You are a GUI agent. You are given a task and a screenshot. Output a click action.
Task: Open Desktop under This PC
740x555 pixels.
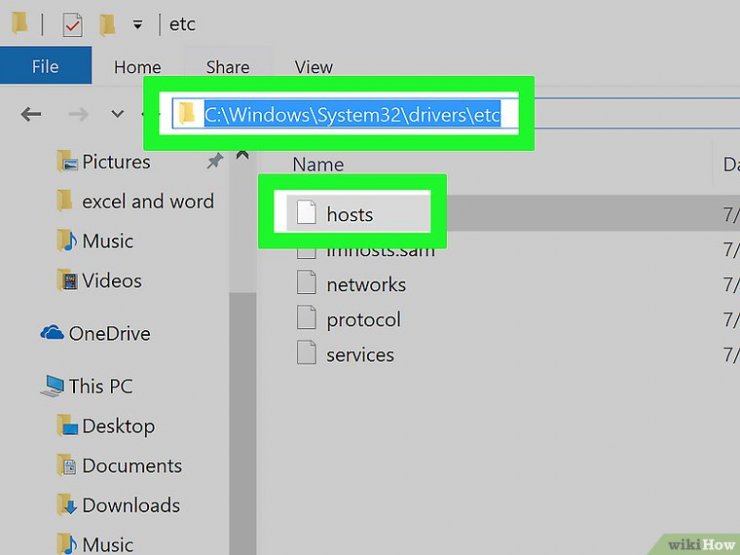[x=118, y=426]
